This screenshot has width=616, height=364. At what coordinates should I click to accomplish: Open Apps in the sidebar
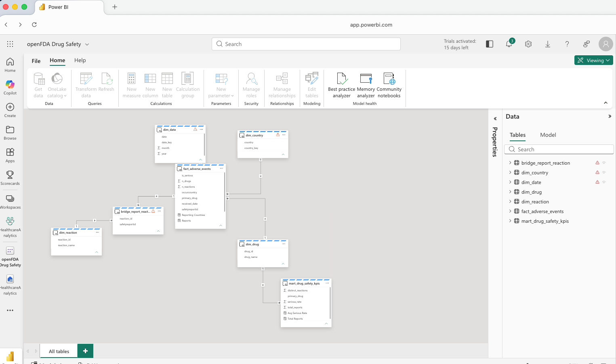point(10,155)
